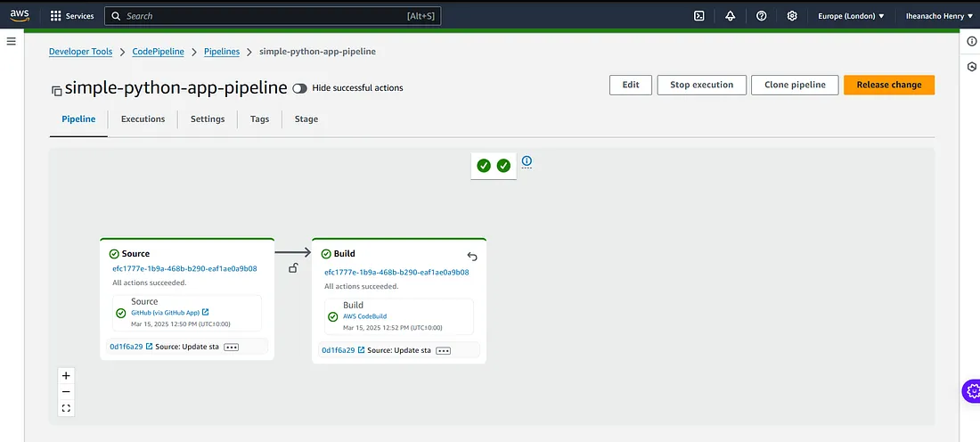The width and height of the screenshot is (980, 442).
Task: Click the Source stage success icon
Action: [x=114, y=254]
